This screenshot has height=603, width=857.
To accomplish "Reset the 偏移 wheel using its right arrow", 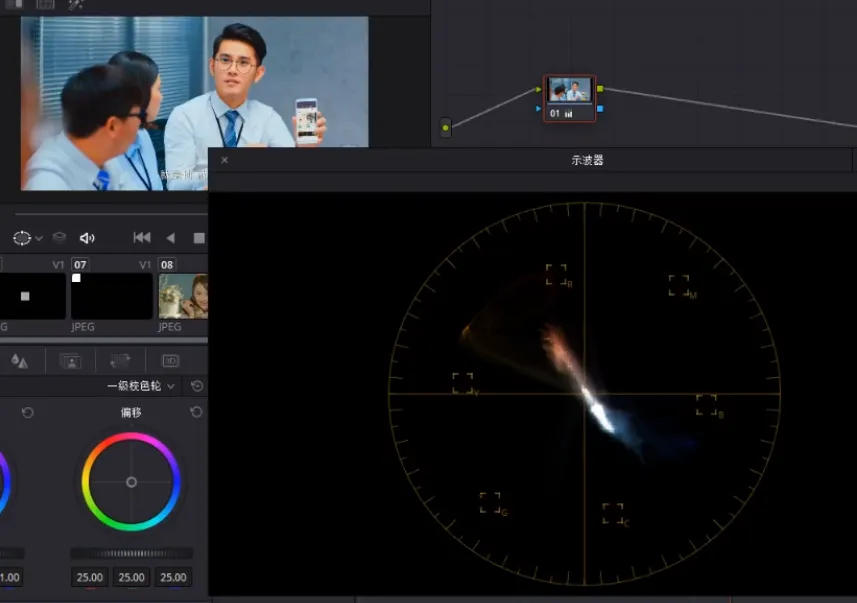I will [196, 412].
